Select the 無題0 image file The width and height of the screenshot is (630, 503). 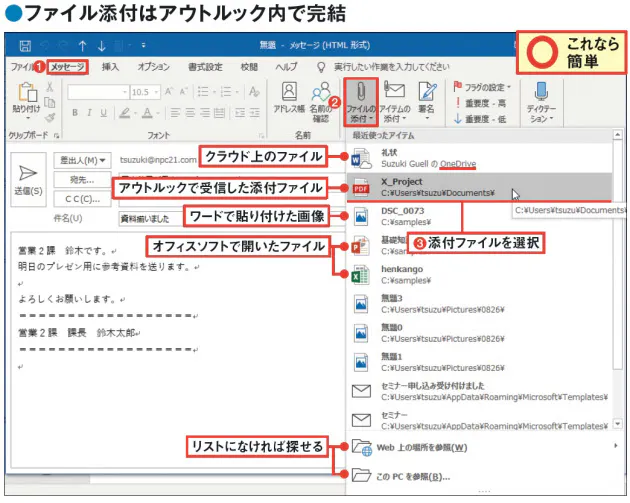click(x=479, y=333)
